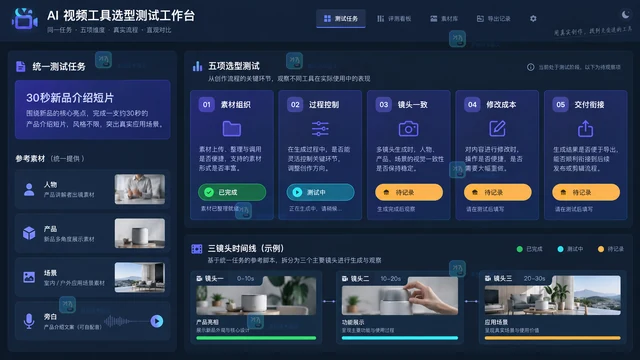The image size is (640, 360).
Task: Switch to the 测试任务 tab
Action: 341,19
